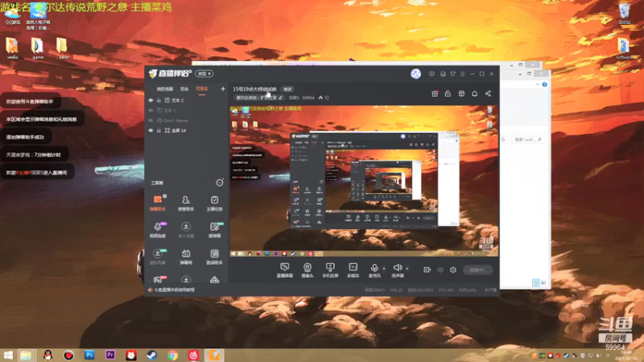644x362 pixels.
Task: Open the 多人连麦 download-arrow tool
Action: [186, 230]
